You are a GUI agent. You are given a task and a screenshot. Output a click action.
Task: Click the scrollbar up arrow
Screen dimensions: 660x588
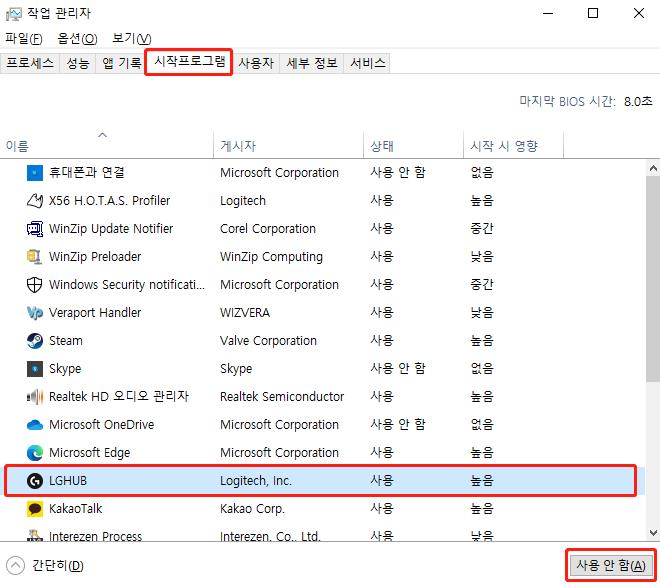653,169
